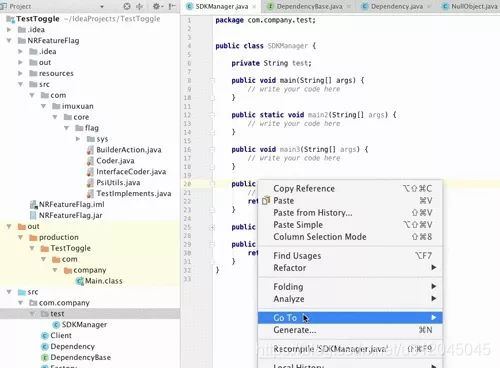Click the SDKManager class icon in tree
The height and width of the screenshot is (368, 500).
(x=56, y=325)
